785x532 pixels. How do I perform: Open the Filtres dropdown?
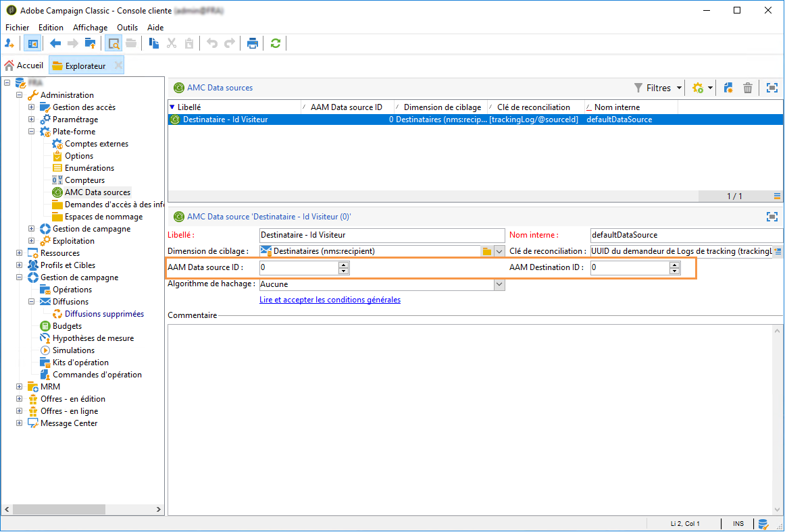pos(659,88)
